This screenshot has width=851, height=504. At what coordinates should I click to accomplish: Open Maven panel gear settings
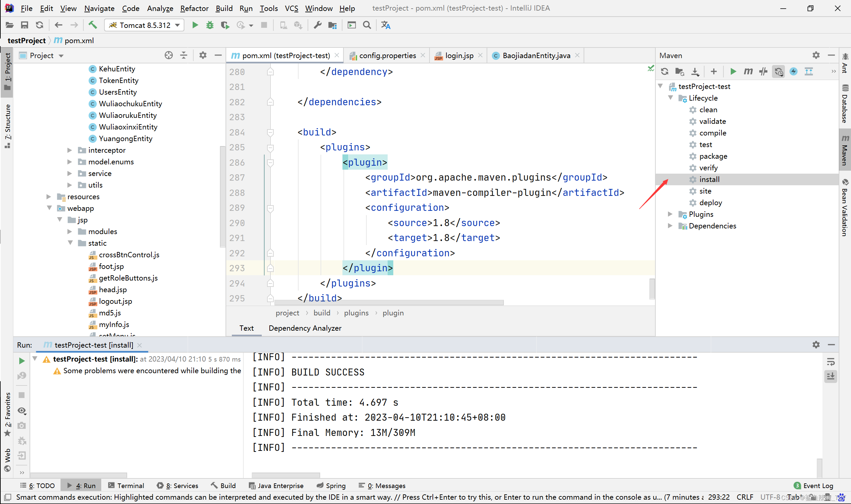pos(816,55)
